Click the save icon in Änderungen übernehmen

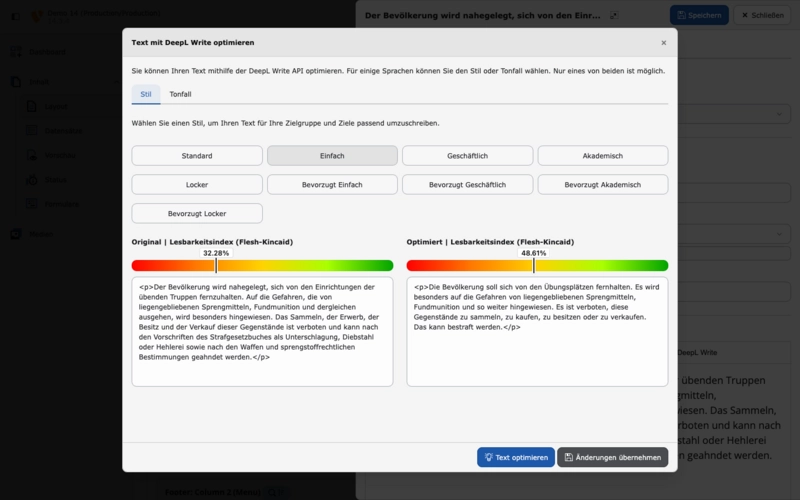[568, 457]
